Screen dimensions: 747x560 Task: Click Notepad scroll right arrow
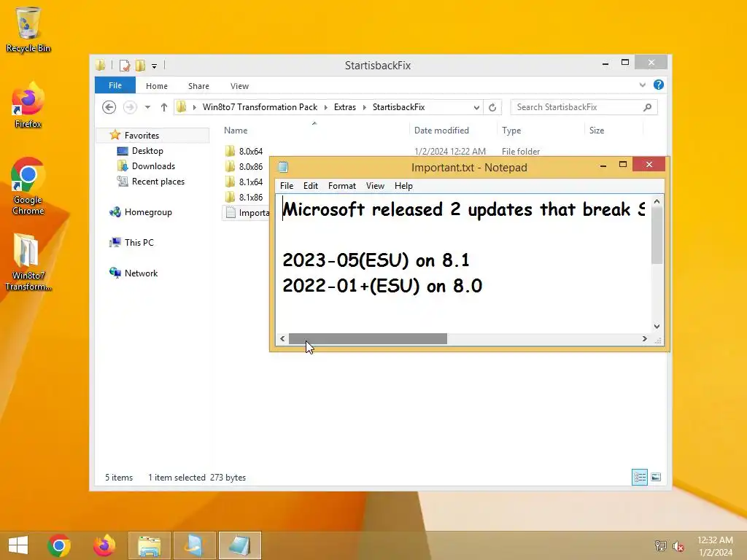[x=645, y=338]
